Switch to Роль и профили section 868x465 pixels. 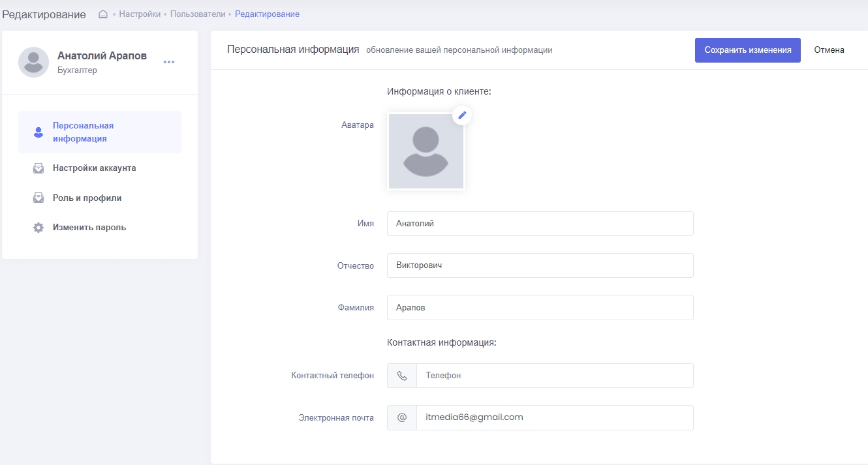point(87,198)
